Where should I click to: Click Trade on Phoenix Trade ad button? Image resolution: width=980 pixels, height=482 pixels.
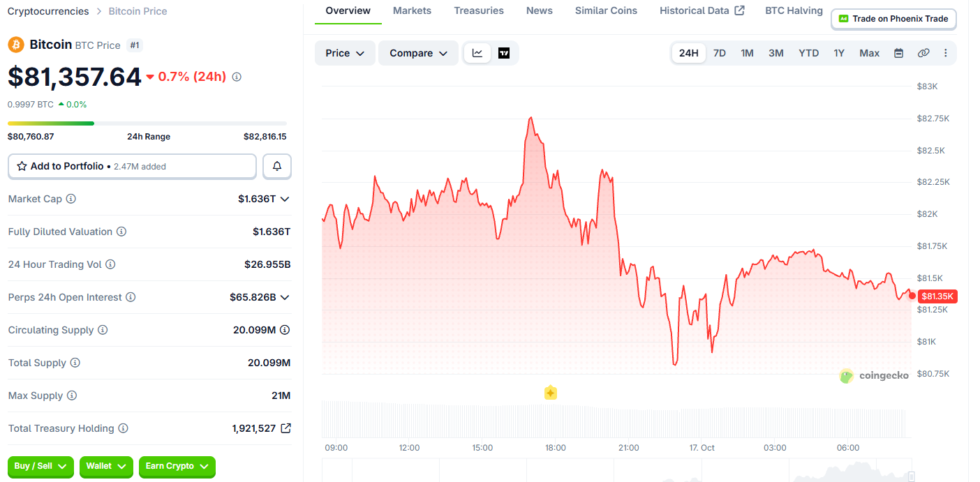click(893, 19)
